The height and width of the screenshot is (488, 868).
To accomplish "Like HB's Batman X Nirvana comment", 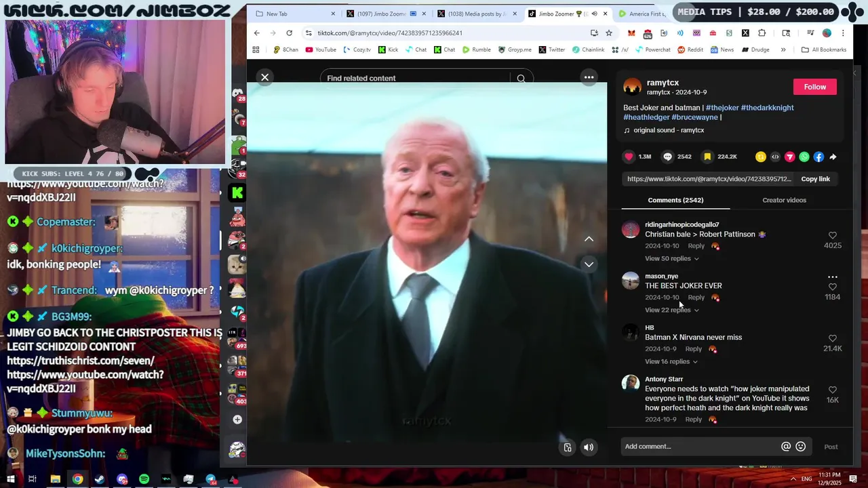I will [832, 338].
